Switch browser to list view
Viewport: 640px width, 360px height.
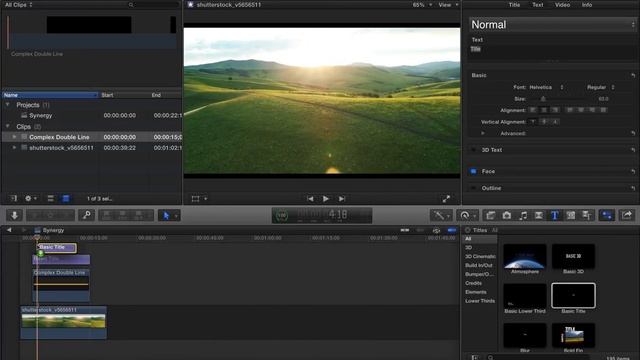pyautogui.click(x=65, y=199)
